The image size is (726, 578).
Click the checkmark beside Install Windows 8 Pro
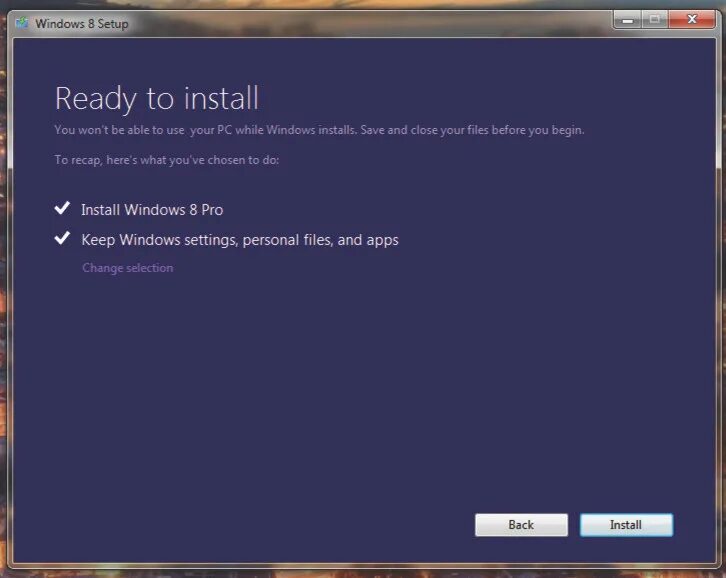click(x=62, y=208)
